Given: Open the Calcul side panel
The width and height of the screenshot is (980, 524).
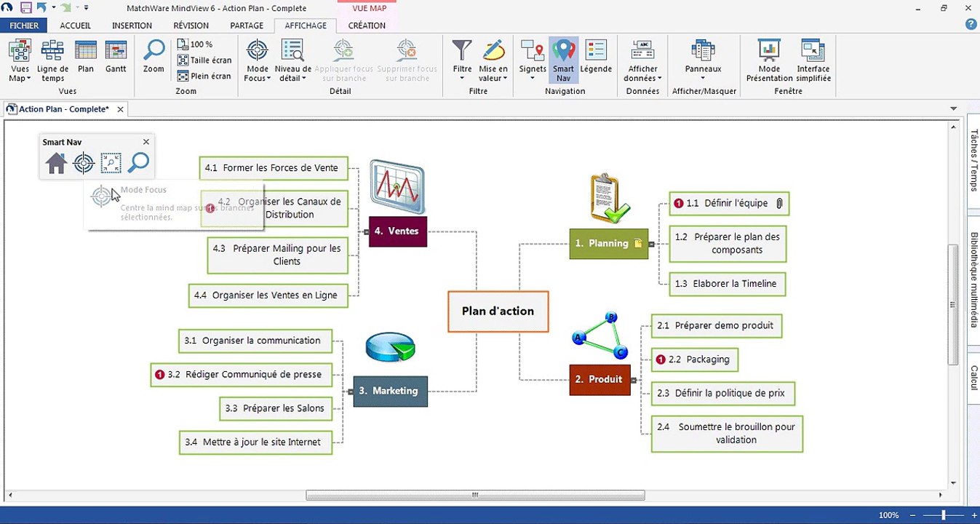Looking at the screenshot, I should [973, 378].
